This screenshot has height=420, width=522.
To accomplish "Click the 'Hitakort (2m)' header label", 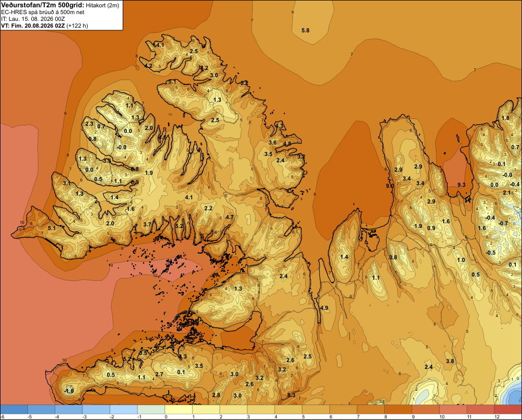I will click(102, 5).
